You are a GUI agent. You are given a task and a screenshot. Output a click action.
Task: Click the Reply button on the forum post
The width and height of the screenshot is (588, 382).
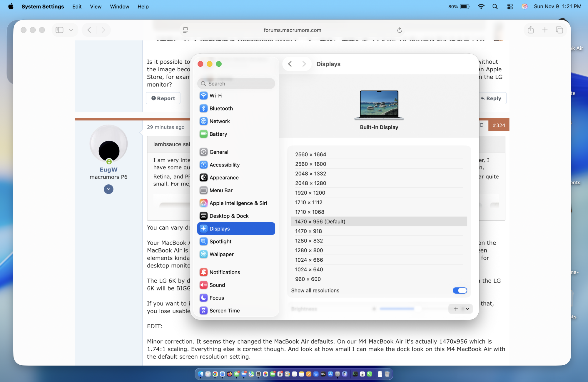[492, 98]
